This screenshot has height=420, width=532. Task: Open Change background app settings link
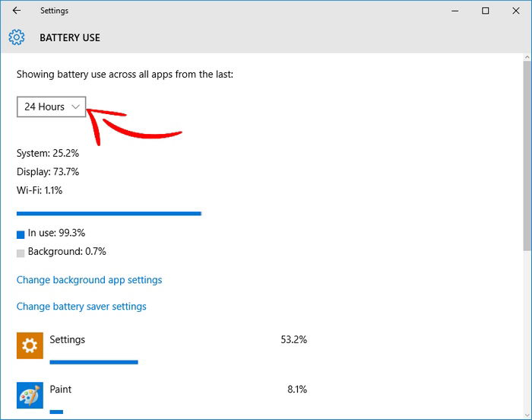tap(89, 280)
